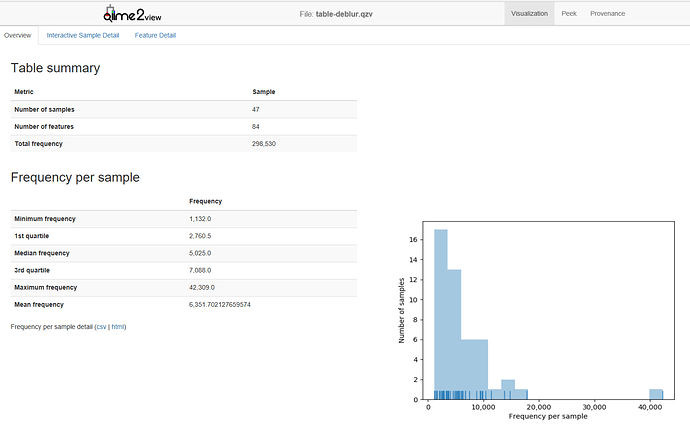Go to the Feature Detail tab
The height and width of the screenshot is (424, 690).
(x=155, y=35)
